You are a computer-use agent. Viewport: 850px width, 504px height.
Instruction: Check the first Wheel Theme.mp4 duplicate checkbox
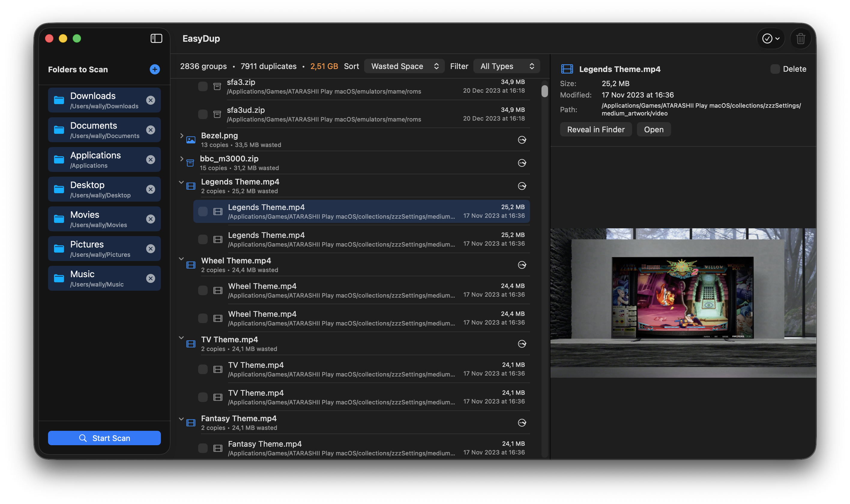[203, 290]
